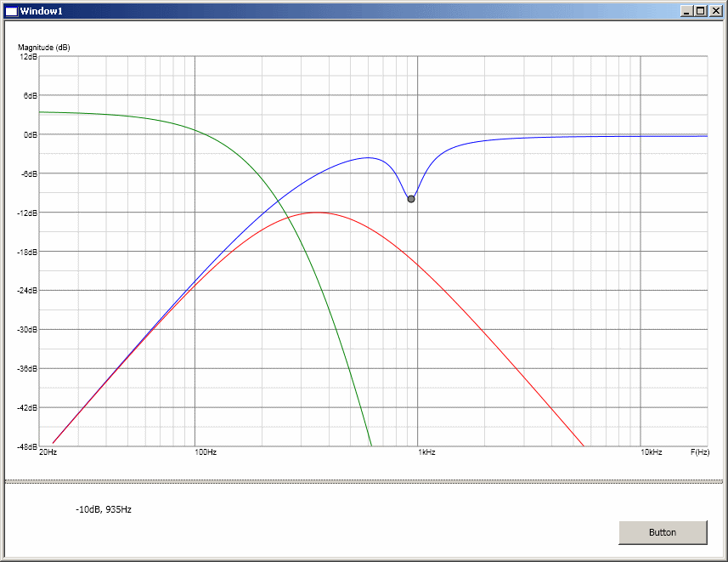Click the "10kHz" frequency label
Screen dimensions: 728x562
click(x=652, y=451)
